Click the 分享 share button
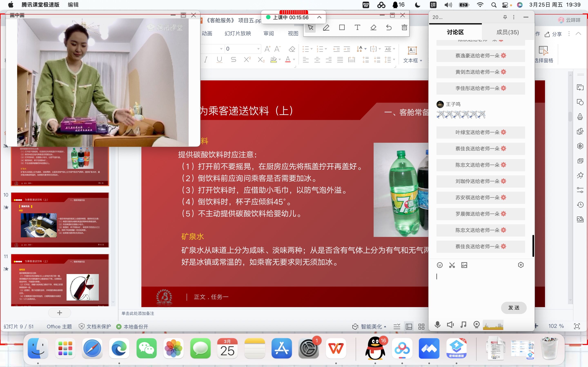This screenshot has height=367, width=588. click(553, 34)
